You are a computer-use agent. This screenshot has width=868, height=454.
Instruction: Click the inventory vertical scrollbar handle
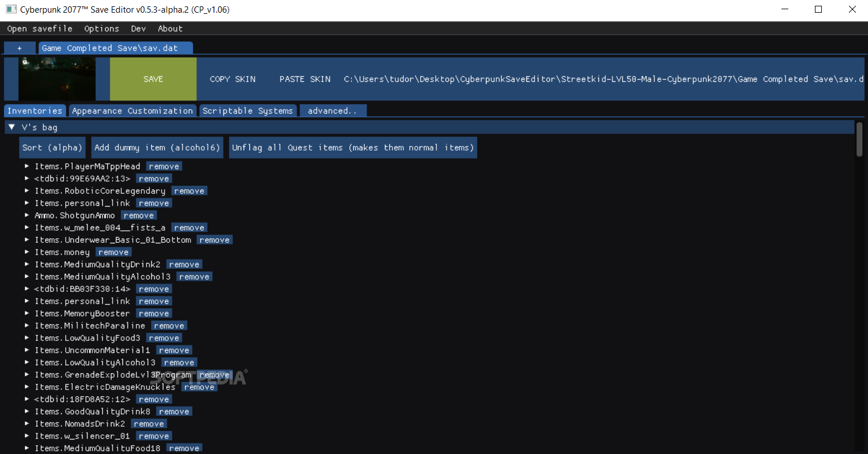pyautogui.click(x=860, y=138)
